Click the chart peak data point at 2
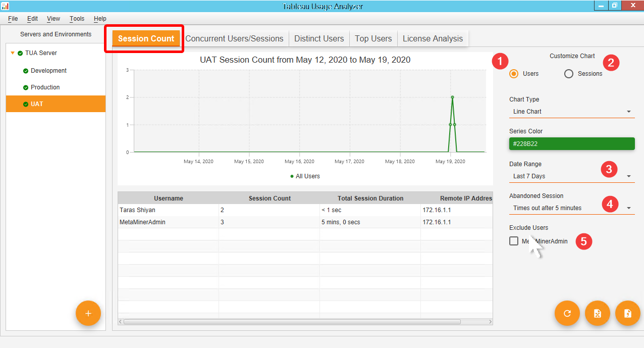The width and height of the screenshot is (644, 348). [x=452, y=97]
